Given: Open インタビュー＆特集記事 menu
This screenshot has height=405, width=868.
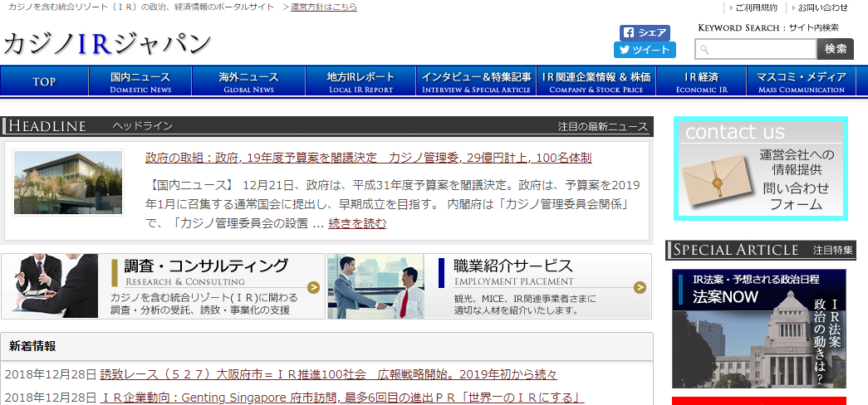Looking at the screenshot, I should (476, 81).
